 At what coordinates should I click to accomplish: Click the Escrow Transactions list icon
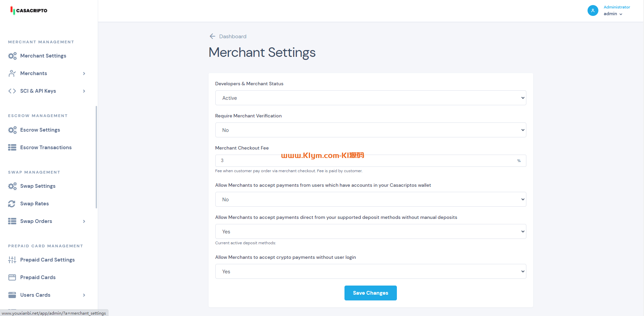(x=12, y=148)
